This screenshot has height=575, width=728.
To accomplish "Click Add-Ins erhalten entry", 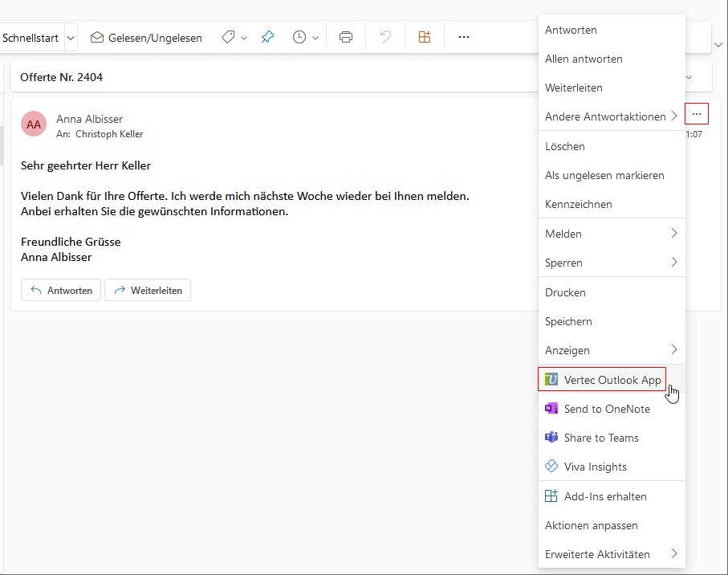I will [x=604, y=496].
